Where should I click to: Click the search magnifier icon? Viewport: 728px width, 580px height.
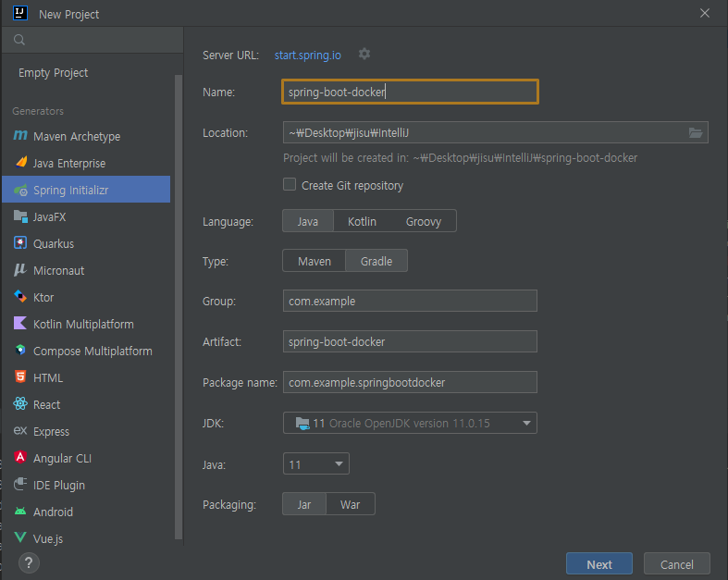19,40
